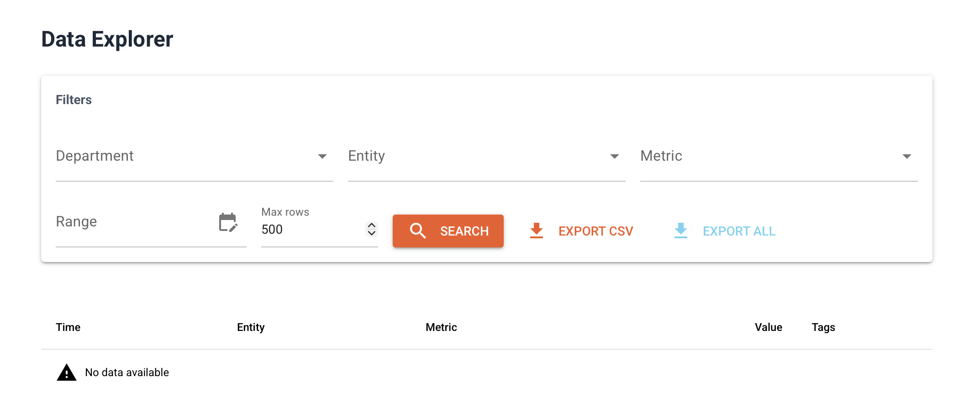
Task: Click the Max rows input field
Action: pyautogui.click(x=301, y=230)
